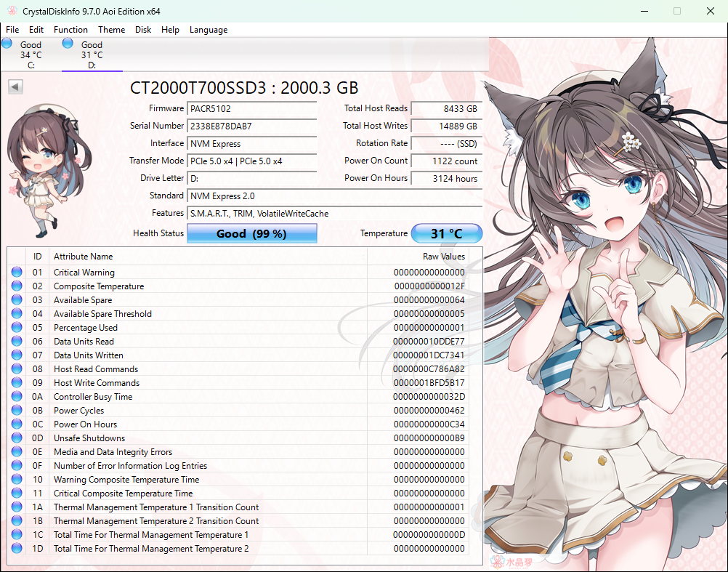Click the previous disk arrow button

click(15, 86)
